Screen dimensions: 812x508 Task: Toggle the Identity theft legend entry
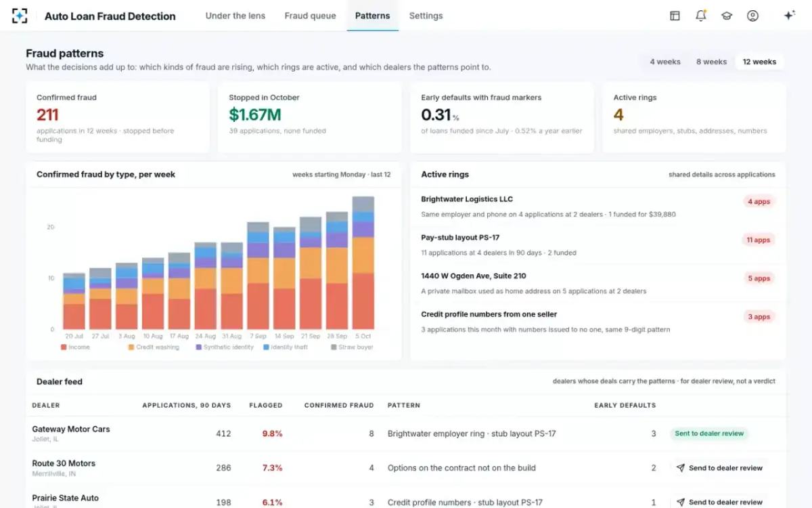(285, 347)
